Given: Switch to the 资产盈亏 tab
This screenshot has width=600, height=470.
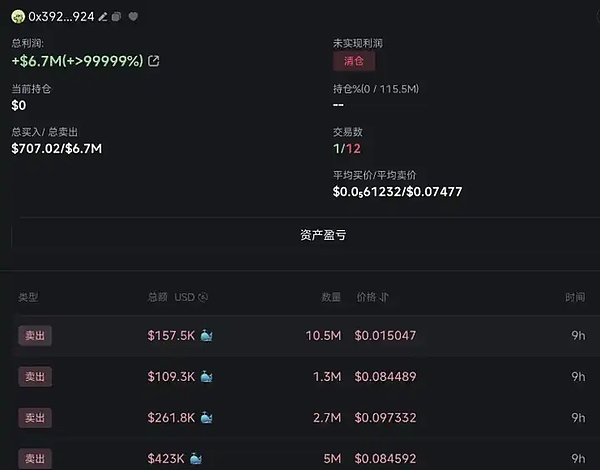Looking at the screenshot, I should (x=323, y=235).
